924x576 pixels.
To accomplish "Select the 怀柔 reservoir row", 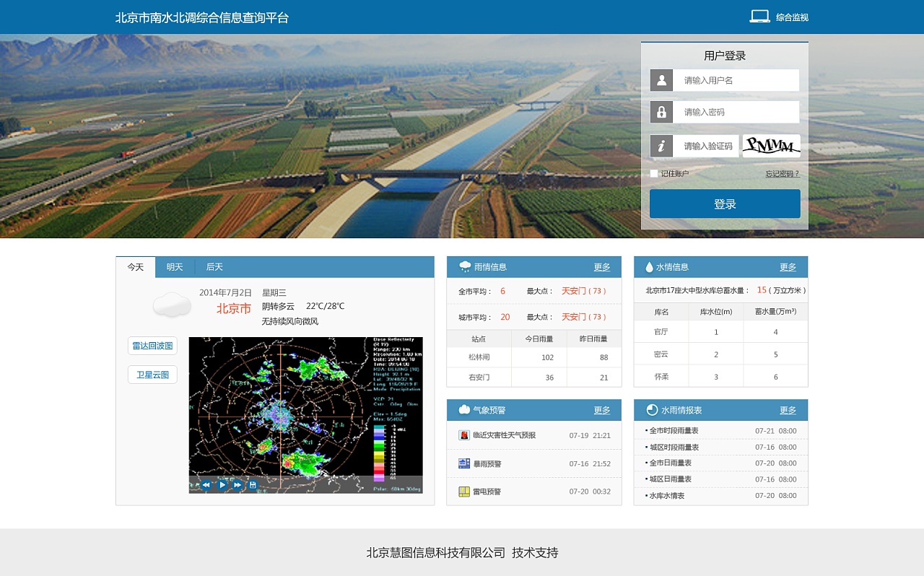I will (720, 377).
